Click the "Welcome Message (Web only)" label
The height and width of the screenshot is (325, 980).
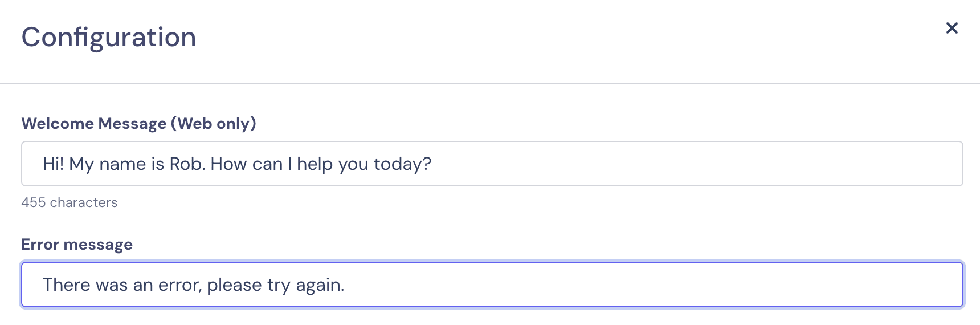(x=138, y=124)
